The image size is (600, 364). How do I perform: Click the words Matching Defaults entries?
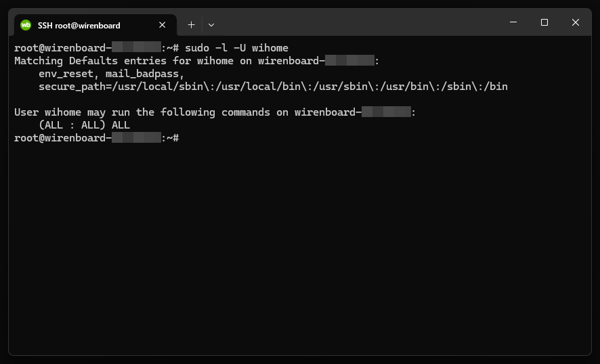90,61
